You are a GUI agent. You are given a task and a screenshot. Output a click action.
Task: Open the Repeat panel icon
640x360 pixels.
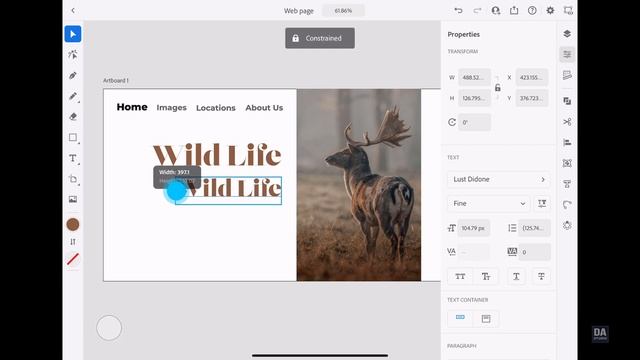coord(567,163)
